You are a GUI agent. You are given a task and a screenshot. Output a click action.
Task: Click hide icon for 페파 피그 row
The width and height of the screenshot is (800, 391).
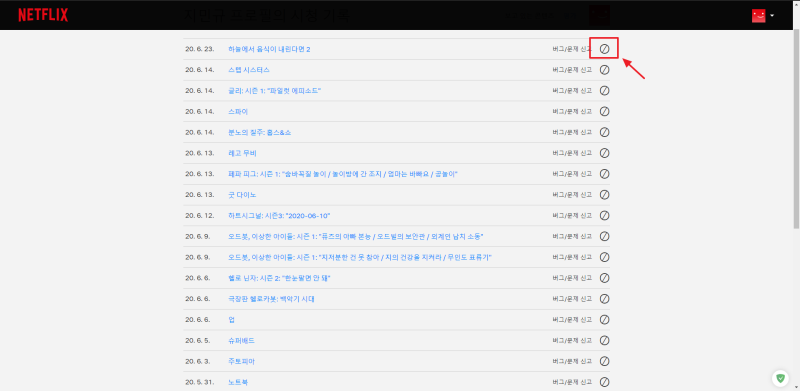click(x=604, y=174)
